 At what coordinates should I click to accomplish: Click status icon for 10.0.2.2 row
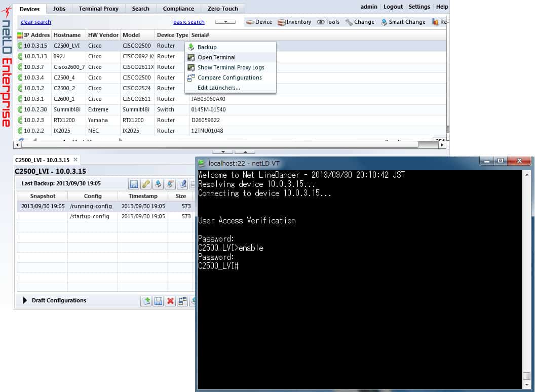click(x=20, y=131)
